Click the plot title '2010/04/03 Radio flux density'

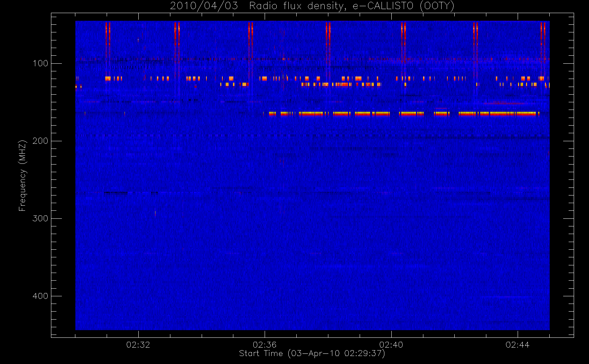click(257, 6)
